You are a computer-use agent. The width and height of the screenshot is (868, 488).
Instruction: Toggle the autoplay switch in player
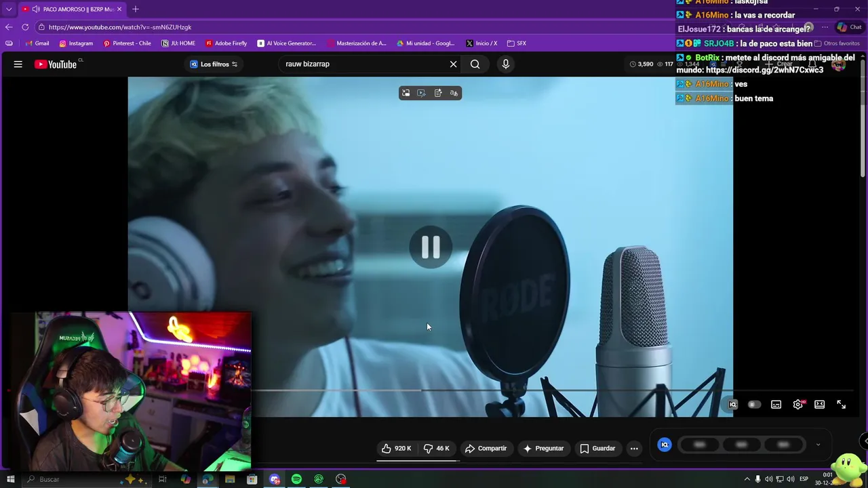(753, 405)
